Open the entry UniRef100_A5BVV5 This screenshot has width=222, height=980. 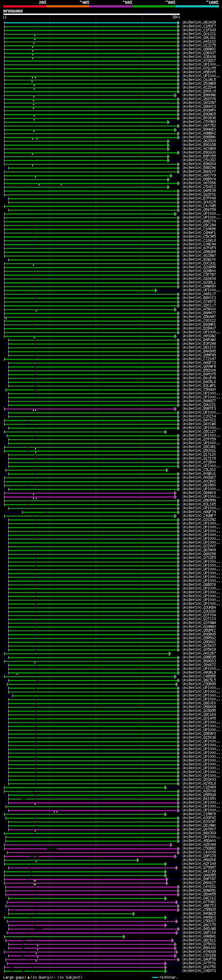pos(199,72)
